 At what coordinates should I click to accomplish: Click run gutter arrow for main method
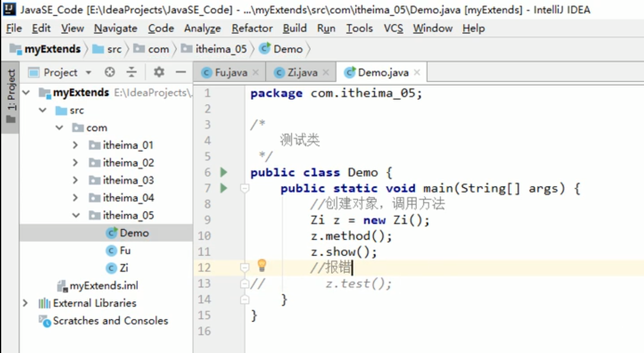(x=224, y=188)
